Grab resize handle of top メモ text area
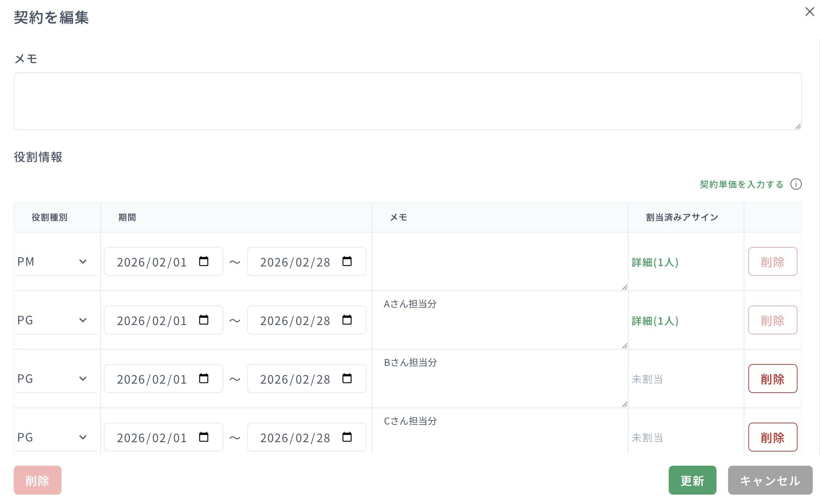Screen dimensions: 820x504 click(x=798, y=126)
